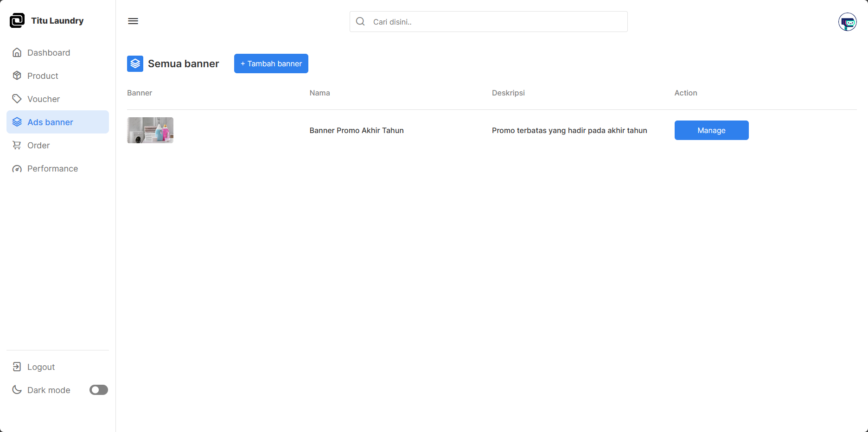Select the Product box icon in sidebar
Viewport: 868px width, 432px height.
[x=17, y=76]
